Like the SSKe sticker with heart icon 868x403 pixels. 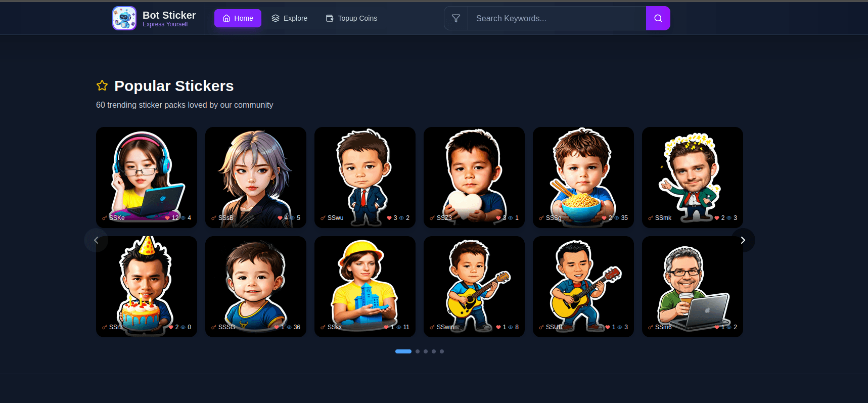click(x=167, y=218)
